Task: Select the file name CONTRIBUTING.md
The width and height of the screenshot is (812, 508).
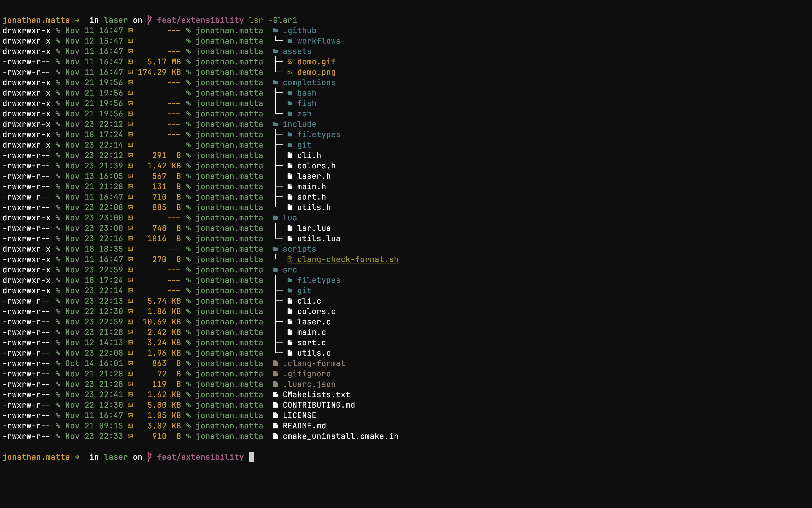Action: [319, 405]
